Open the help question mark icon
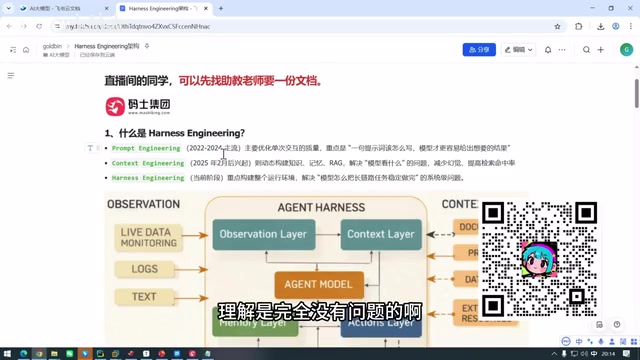The image size is (640, 360). point(617,324)
